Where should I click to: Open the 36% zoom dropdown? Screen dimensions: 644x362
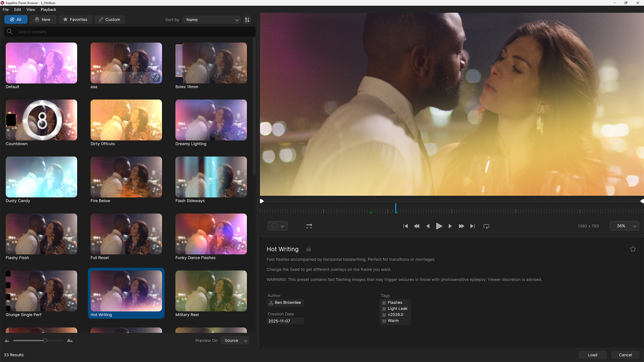click(625, 226)
